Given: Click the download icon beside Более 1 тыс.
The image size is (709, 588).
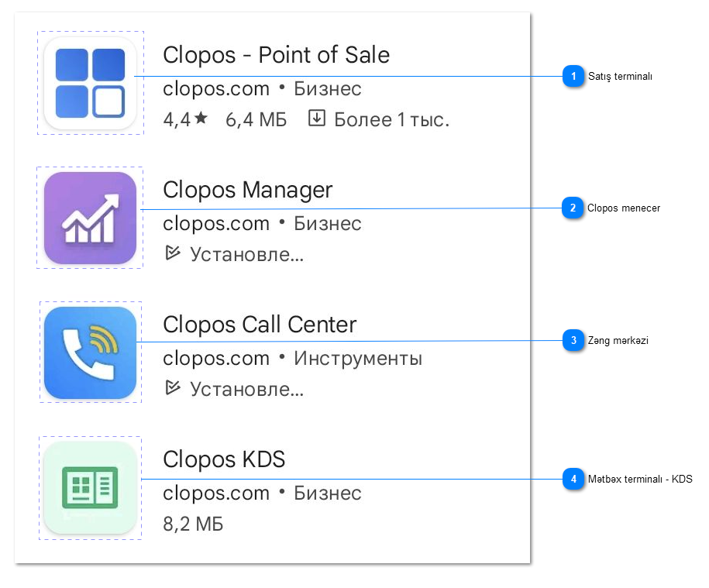Looking at the screenshot, I should [316, 119].
